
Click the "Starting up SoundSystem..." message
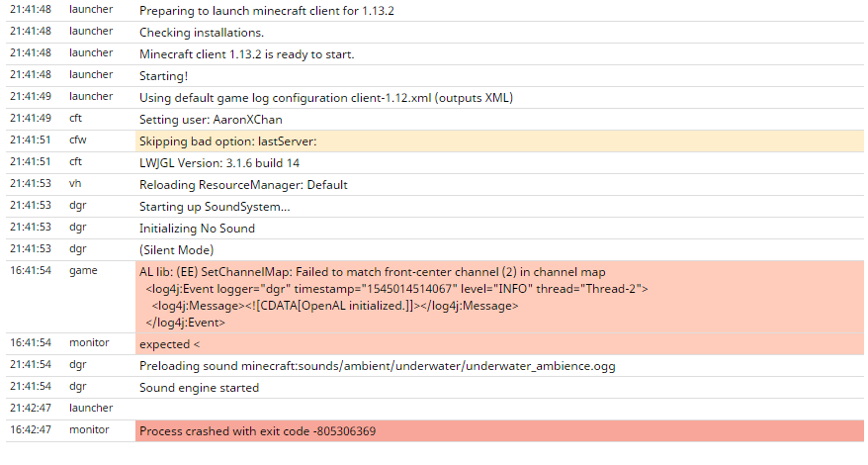(x=215, y=207)
